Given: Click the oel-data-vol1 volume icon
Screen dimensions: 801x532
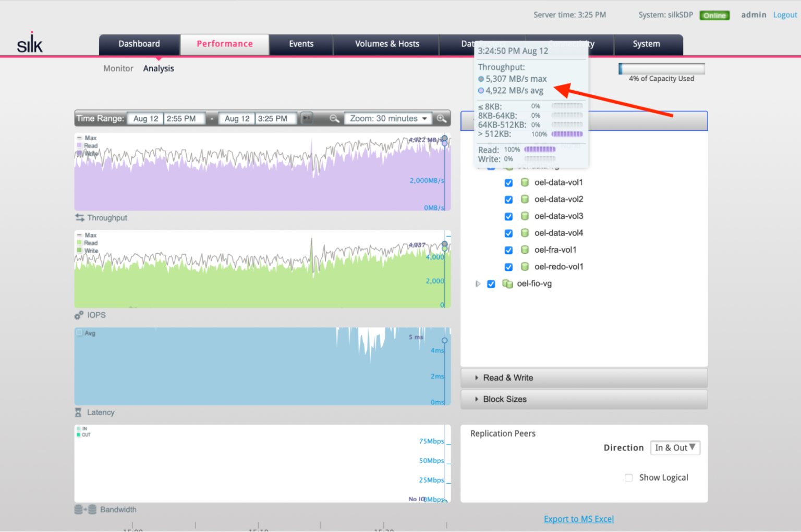Looking at the screenshot, I should point(525,182).
